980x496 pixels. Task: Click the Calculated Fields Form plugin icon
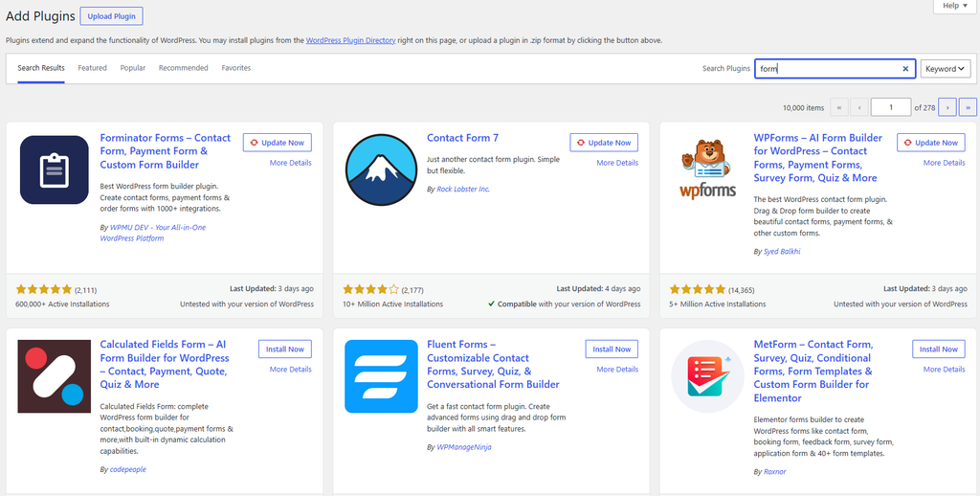55,376
